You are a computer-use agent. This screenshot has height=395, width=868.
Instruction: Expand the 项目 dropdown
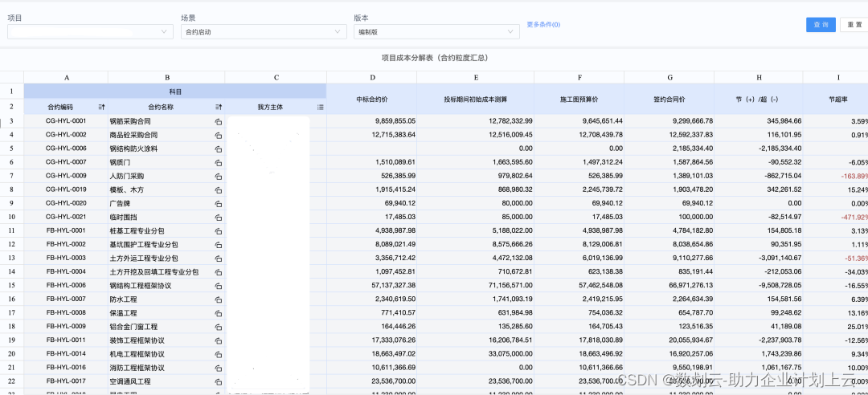[x=90, y=32]
